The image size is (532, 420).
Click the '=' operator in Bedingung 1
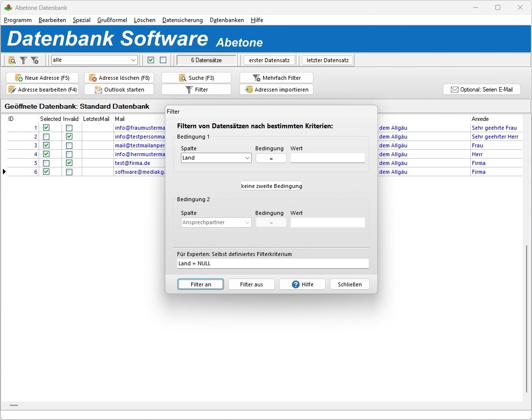(271, 158)
